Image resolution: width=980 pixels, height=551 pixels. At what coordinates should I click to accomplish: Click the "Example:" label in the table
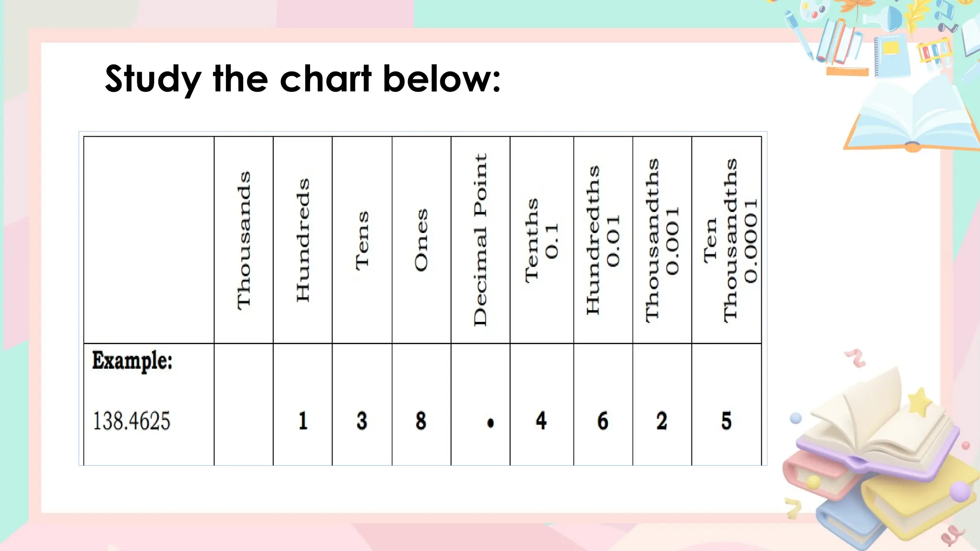tap(132, 361)
